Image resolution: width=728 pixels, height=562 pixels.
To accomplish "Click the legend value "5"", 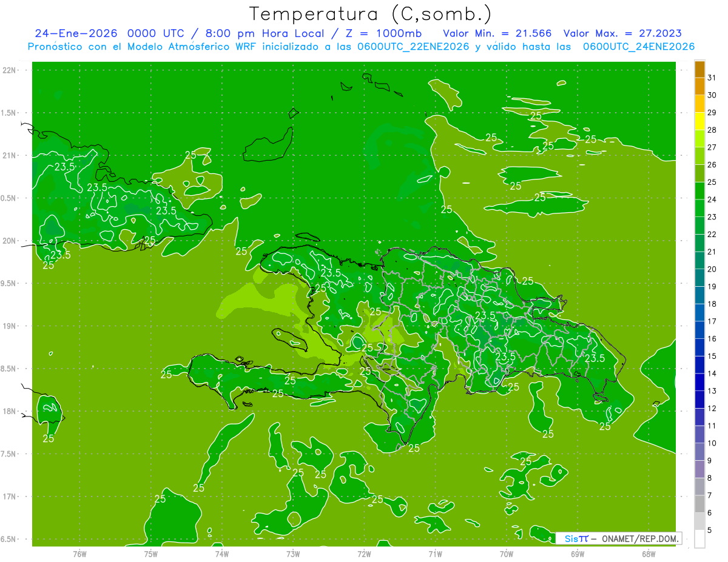I will [710, 530].
